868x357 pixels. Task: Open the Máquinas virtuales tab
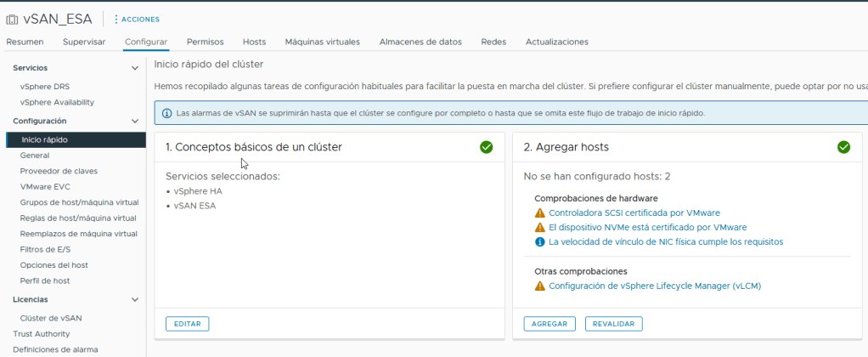click(x=322, y=42)
